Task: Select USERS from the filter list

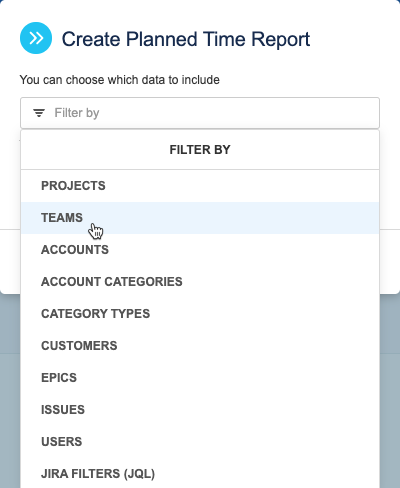Action: coord(200,442)
